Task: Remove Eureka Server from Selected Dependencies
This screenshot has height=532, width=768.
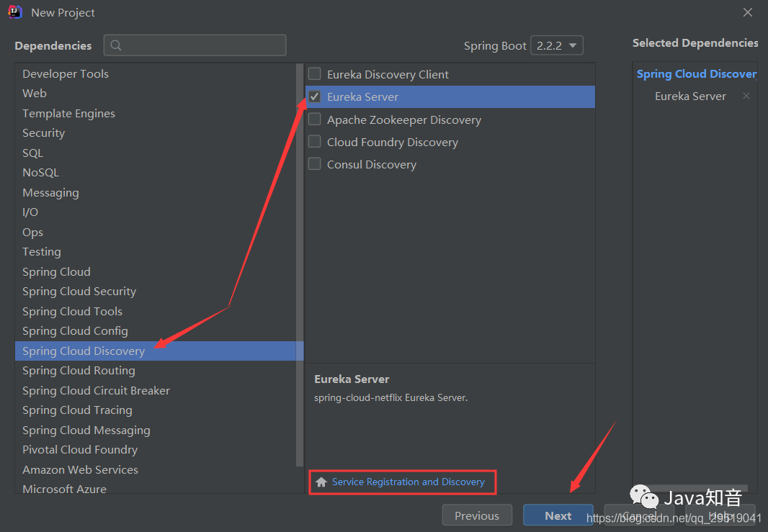Action: pyautogui.click(x=746, y=96)
